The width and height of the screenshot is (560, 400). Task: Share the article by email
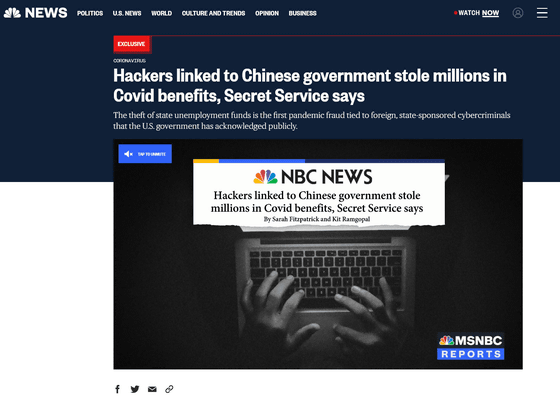pyautogui.click(x=152, y=389)
